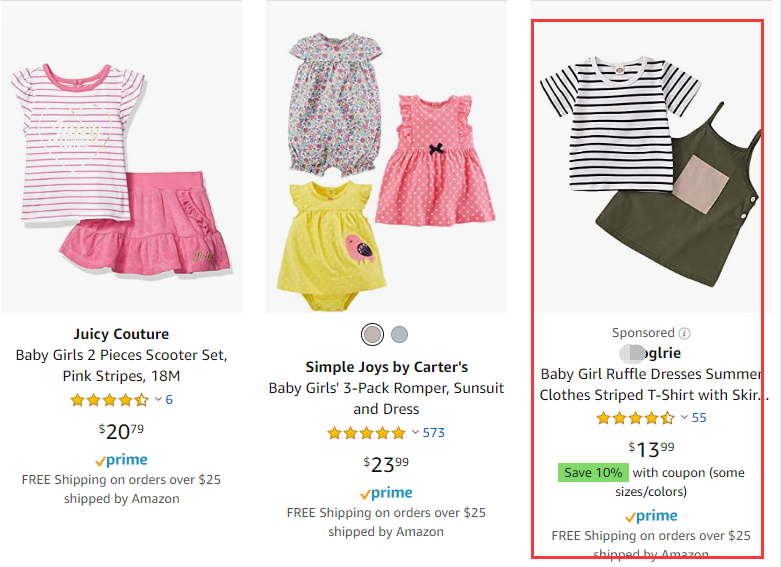Click the green Save 10% coupon badge

(593, 472)
